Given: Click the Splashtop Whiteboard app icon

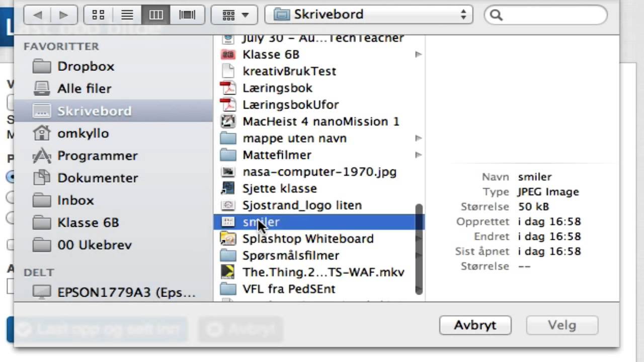Looking at the screenshot, I should click(228, 239).
